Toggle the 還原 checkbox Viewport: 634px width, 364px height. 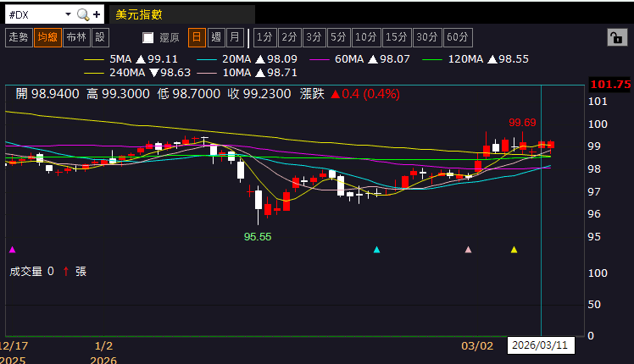148,37
